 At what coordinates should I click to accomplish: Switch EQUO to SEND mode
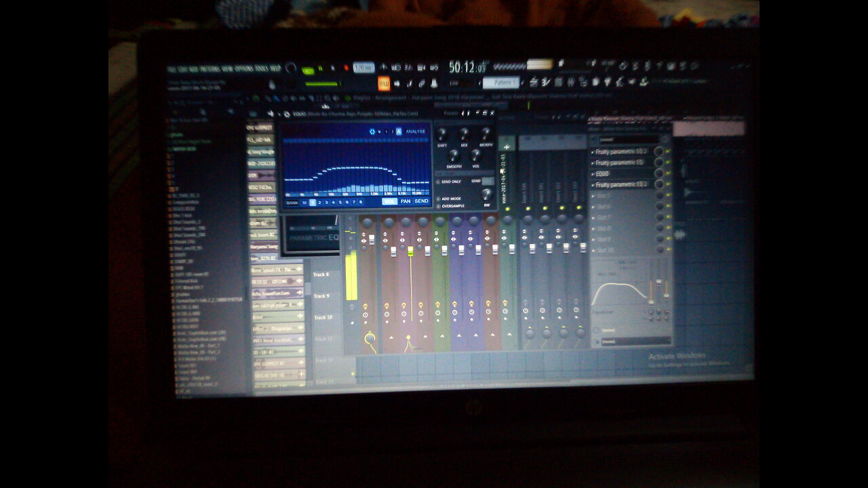421,201
